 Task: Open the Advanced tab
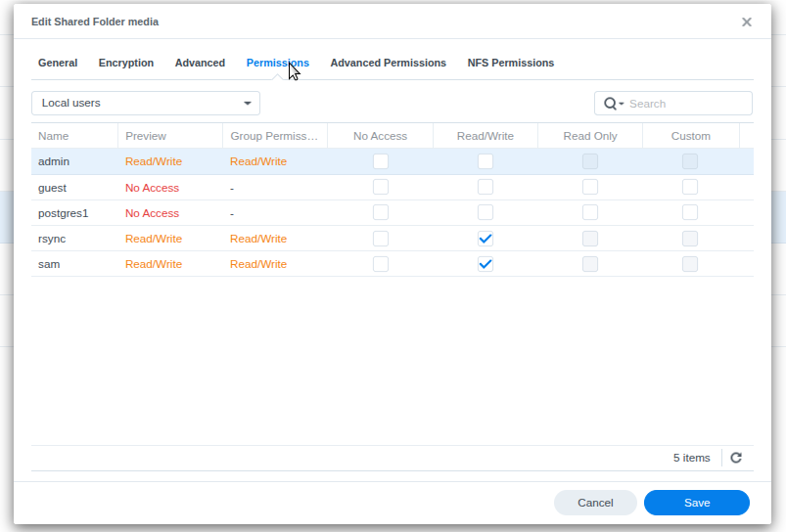(200, 63)
